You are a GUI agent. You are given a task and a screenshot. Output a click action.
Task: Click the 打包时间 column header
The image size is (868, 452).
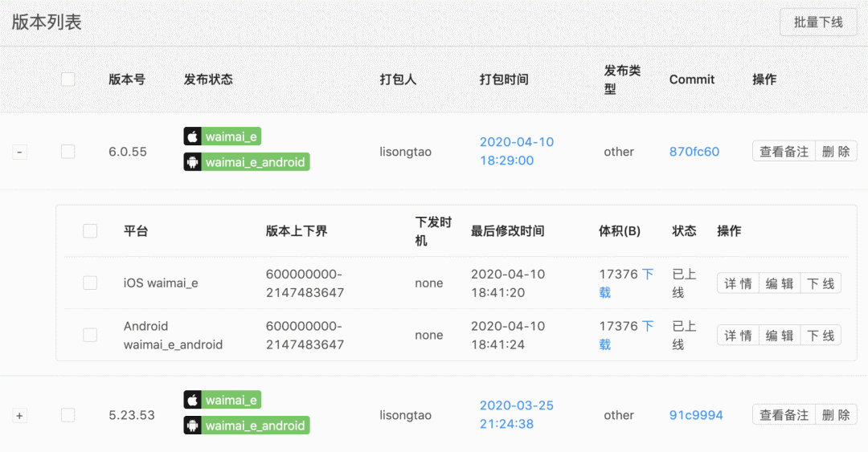click(x=504, y=79)
